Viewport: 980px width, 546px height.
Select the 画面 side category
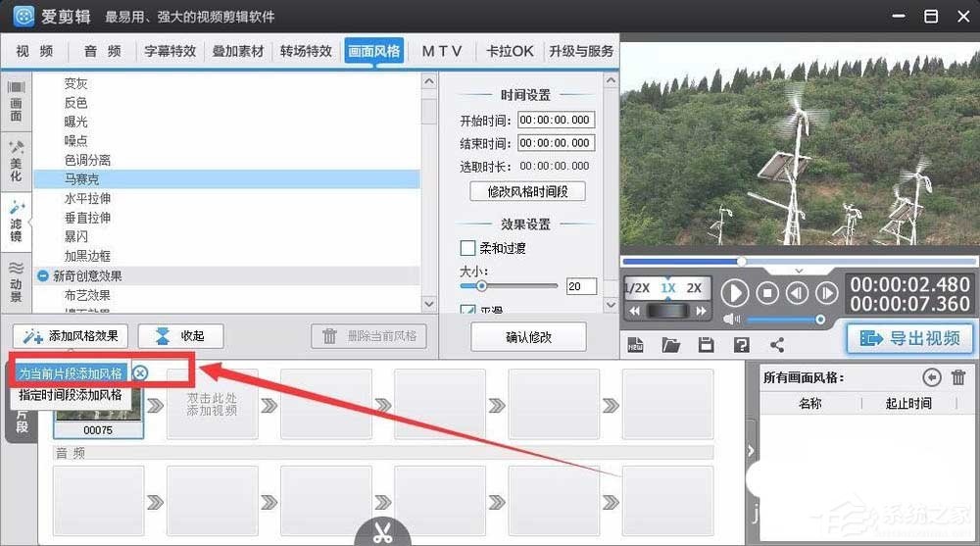16,102
